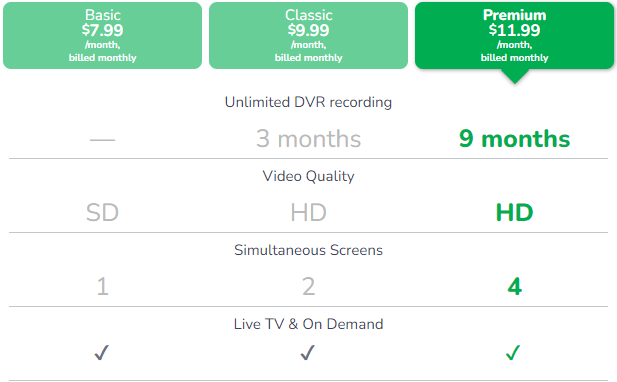Click the '1' simultaneous screens value
This screenshot has height=382, width=617.
[102, 286]
